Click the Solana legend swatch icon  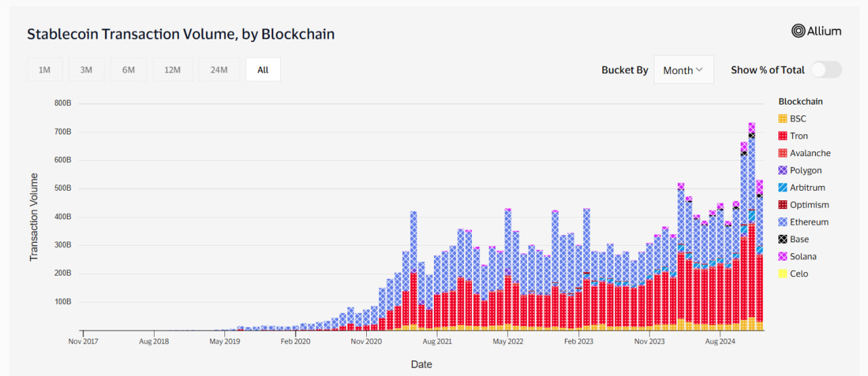click(783, 257)
